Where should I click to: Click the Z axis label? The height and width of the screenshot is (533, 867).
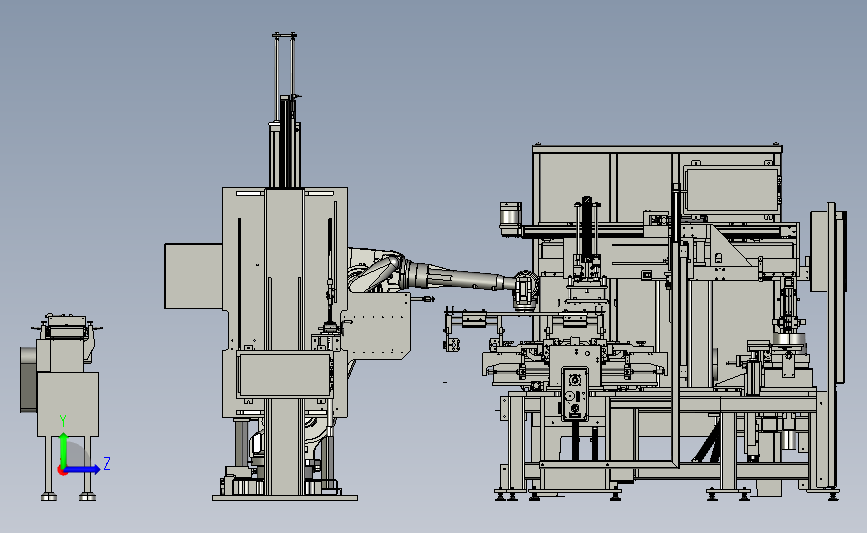[107, 463]
